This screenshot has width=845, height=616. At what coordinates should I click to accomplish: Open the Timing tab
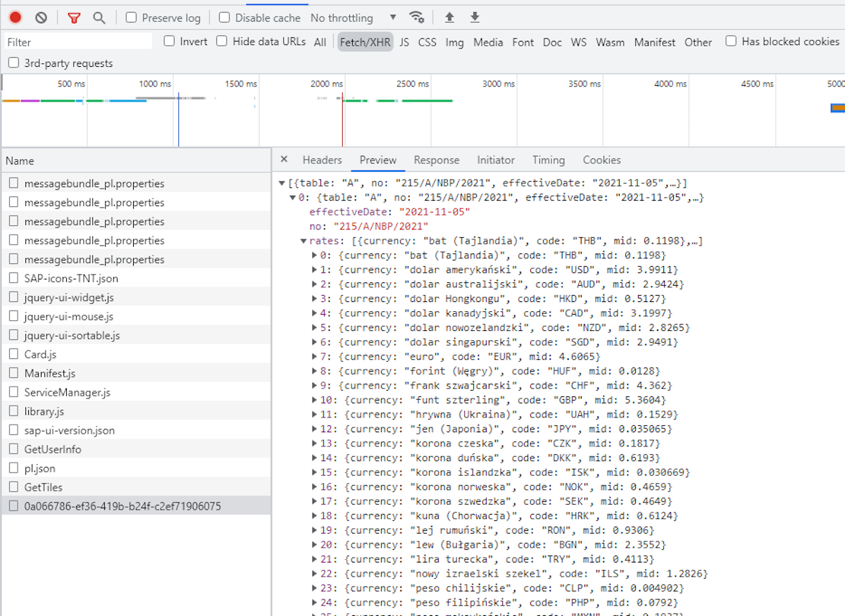pos(549,160)
